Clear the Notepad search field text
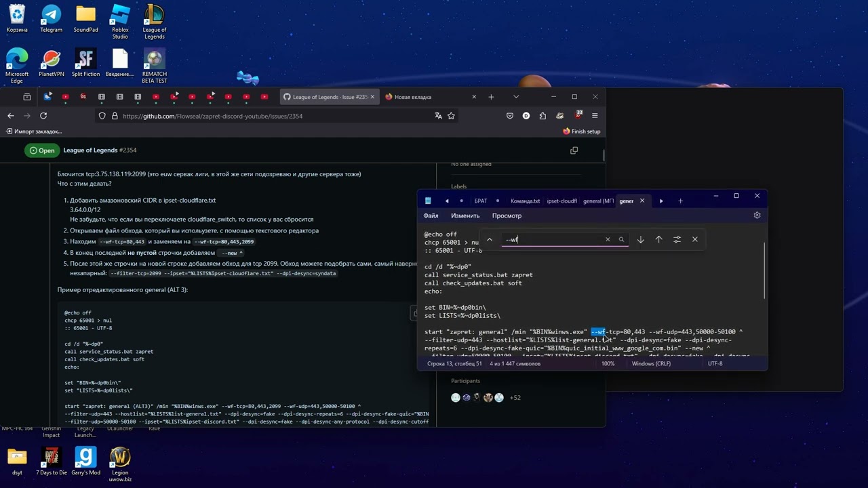This screenshot has height=488, width=868. click(x=608, y=239)
